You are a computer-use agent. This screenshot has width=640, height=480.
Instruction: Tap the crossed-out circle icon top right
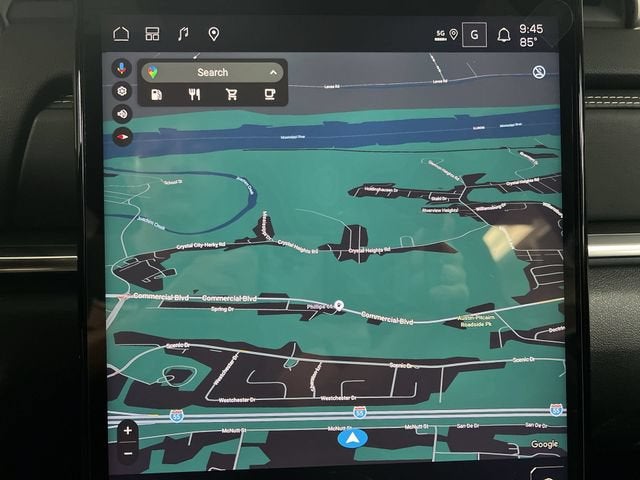pos(539,72)
